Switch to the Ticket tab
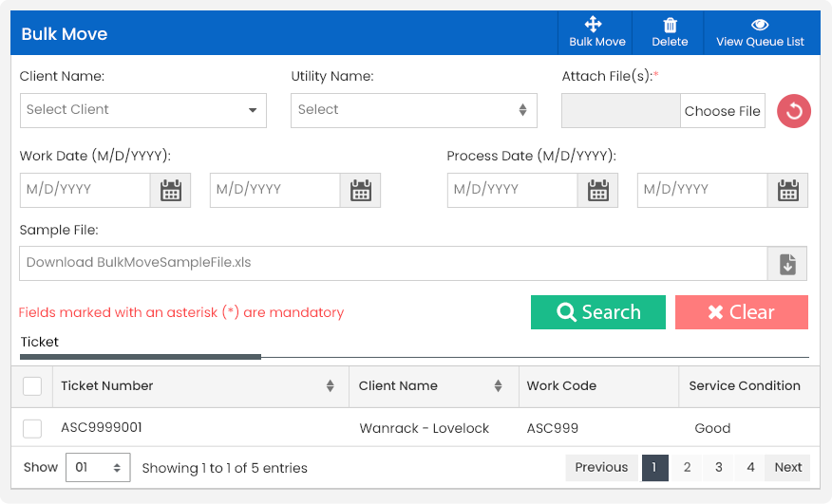 click(x=39, y=342)
